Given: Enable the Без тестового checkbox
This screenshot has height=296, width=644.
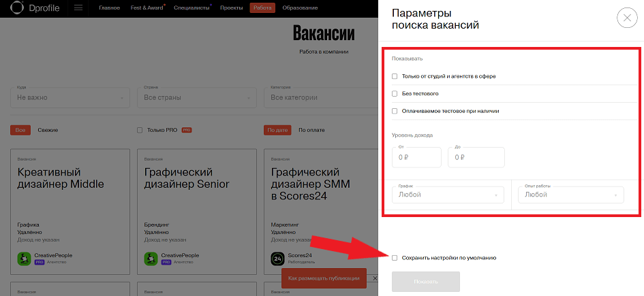Looking at the screenshot, I should pos(395,93).
